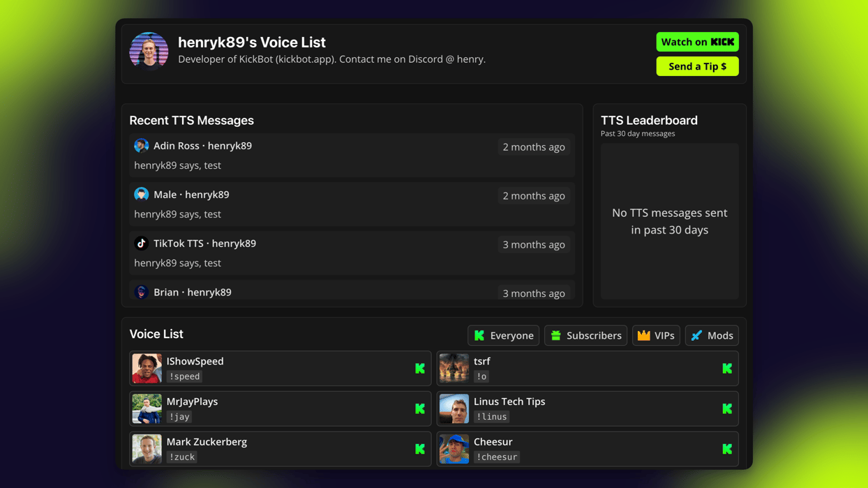This screenshot has width=868, height=488.
Task: Click the Kick icon on Cheesur row
Action: tap(726, 449)
